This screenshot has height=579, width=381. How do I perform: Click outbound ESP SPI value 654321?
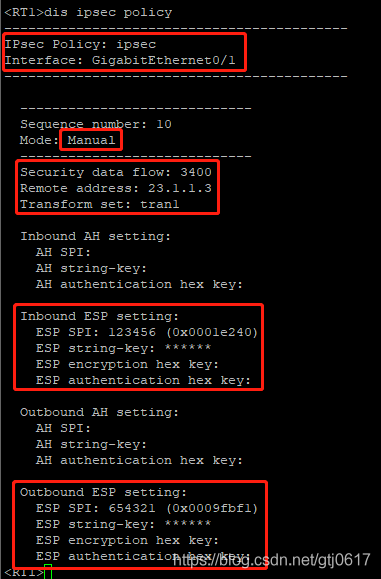(x=132, y=508)
